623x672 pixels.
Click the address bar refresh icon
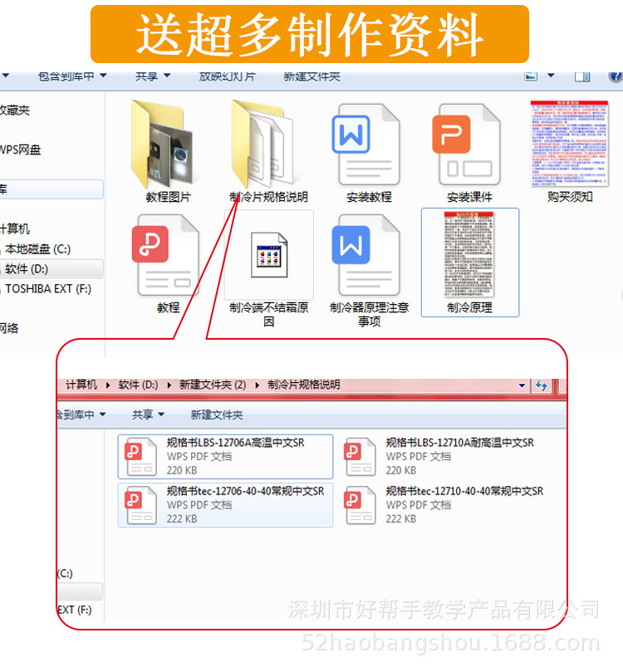pyautogui.click(x=542, y=385)
